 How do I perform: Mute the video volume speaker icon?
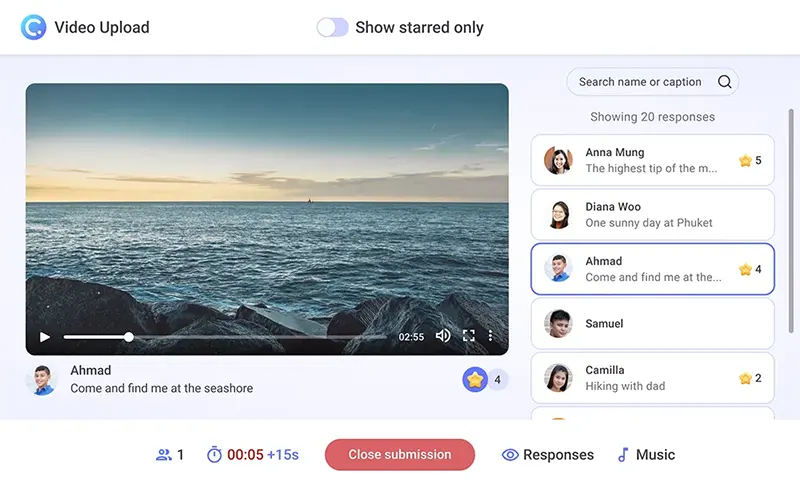tap(443, 335)
